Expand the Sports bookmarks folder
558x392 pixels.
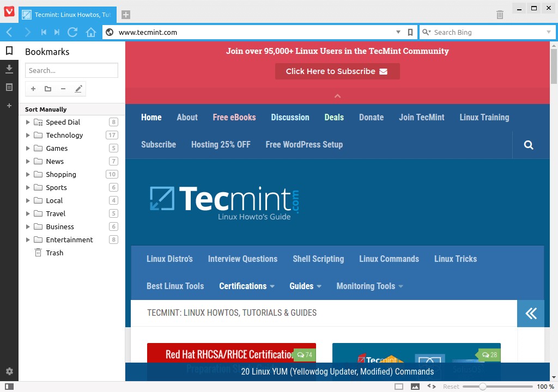pos(28,187)
